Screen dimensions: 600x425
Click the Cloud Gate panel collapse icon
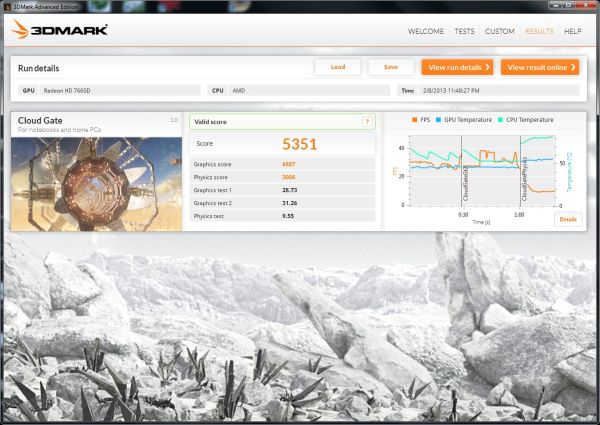[x=174, y=120]
